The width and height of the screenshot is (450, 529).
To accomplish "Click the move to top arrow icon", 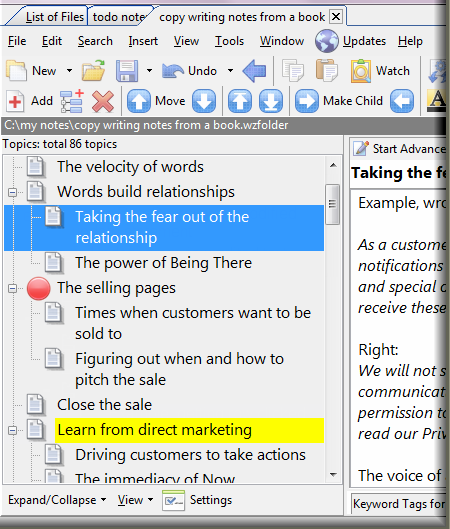I will point(240,101).
